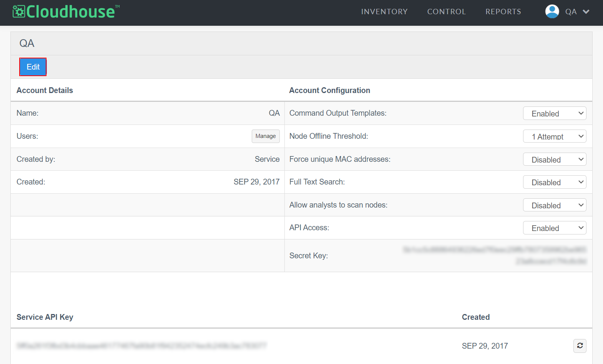Regenerate the Service API Key

pos(580,346)
